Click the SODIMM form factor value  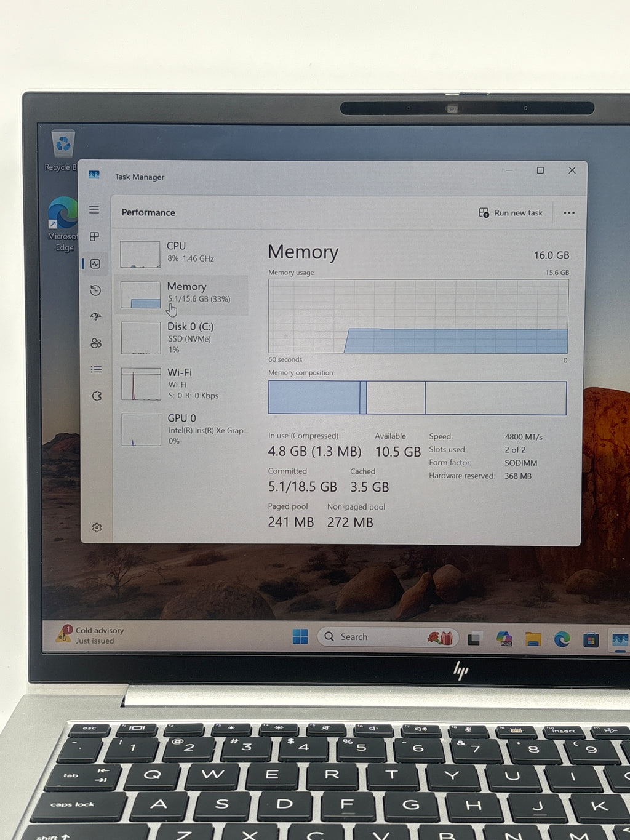pos(521,463)
